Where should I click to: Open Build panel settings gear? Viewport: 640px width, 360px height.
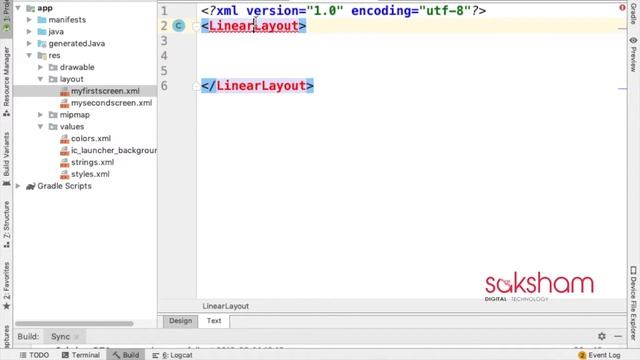click(602, 336)
